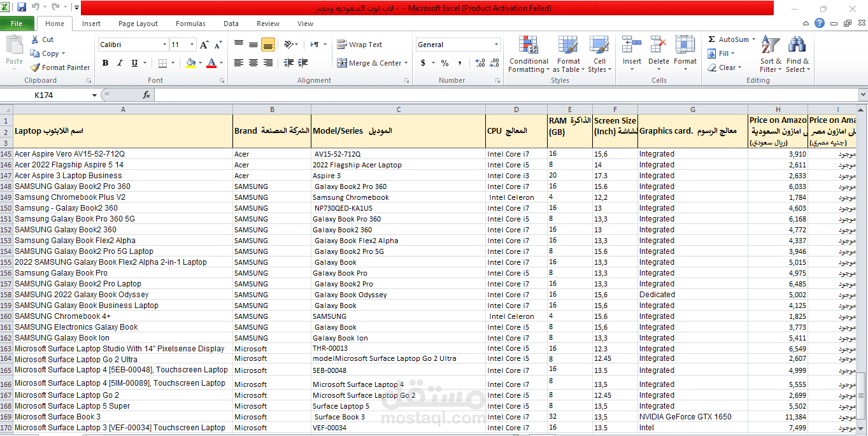Switch to the Review tab

[268, 24]
